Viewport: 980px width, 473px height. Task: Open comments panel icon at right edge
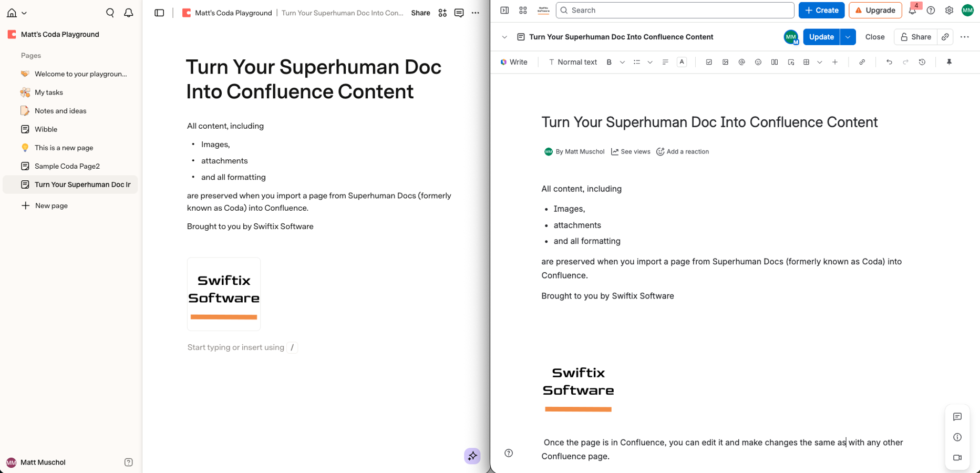(x=957, y=417)
